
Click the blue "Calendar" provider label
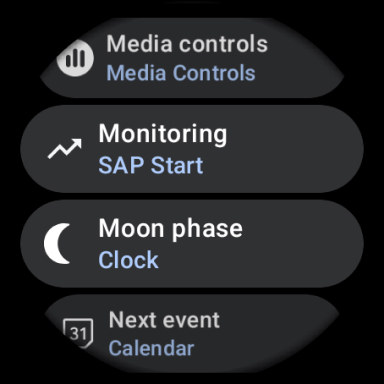(151, 348)
